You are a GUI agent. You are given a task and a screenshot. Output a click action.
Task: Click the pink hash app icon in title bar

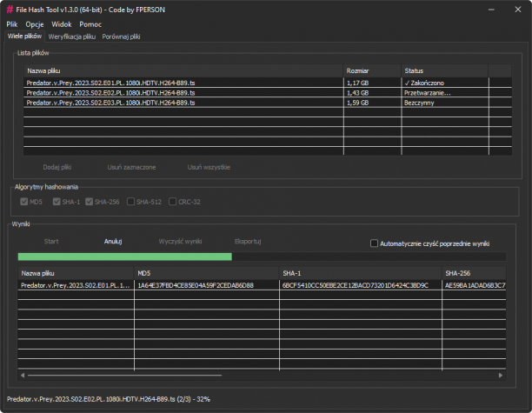10,10
